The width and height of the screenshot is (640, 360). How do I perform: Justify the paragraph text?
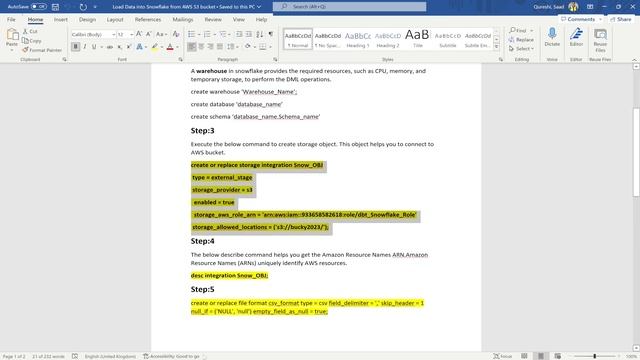(x=220, y=47)
